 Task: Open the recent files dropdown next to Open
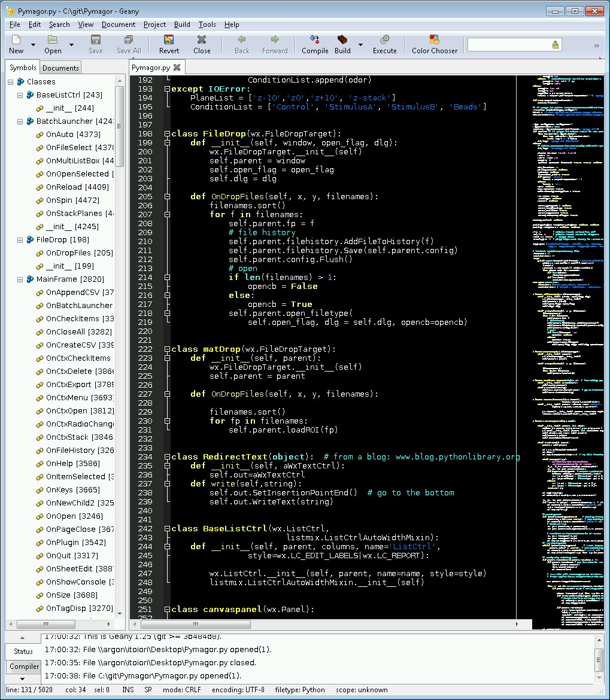[71, 45]
